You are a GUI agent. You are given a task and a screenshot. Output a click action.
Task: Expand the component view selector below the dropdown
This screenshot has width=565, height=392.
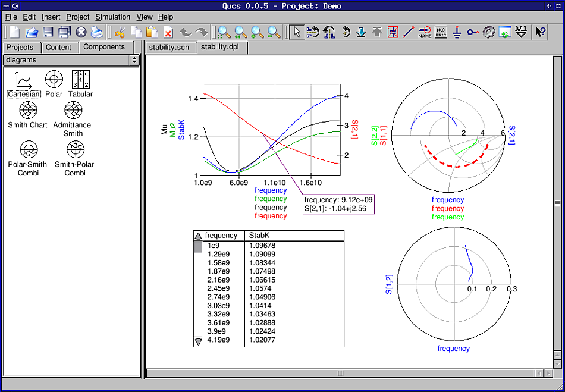[x=135, y=60]
